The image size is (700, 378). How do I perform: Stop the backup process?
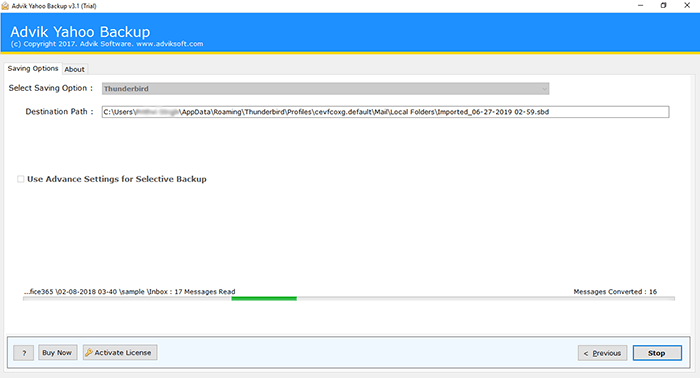(x=657, y=353)
